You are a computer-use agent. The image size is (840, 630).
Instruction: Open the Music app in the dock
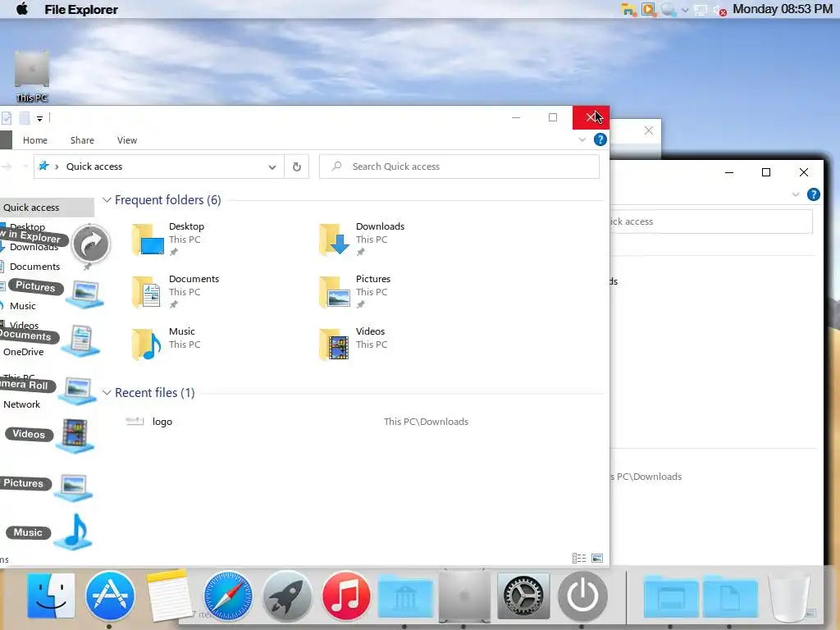click(x=345, y=596)
